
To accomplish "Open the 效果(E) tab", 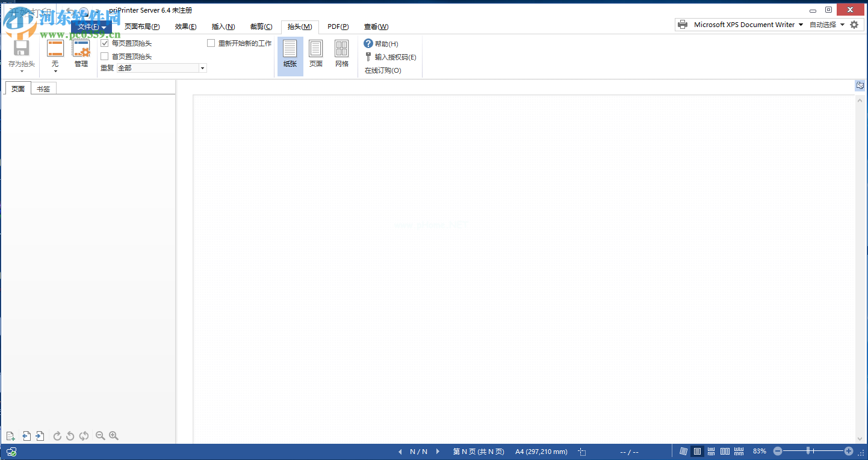I will coord(185,26).
